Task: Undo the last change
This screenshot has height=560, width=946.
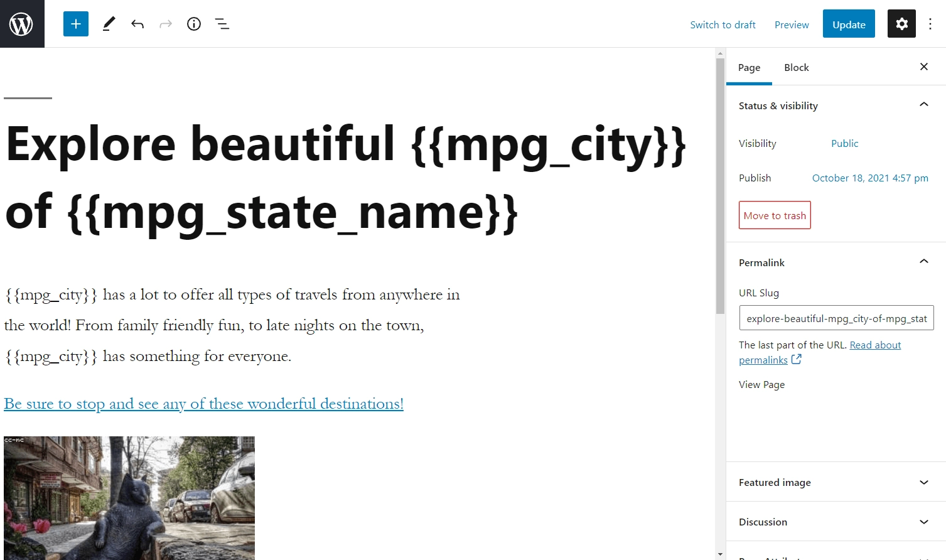Action: 137,24
